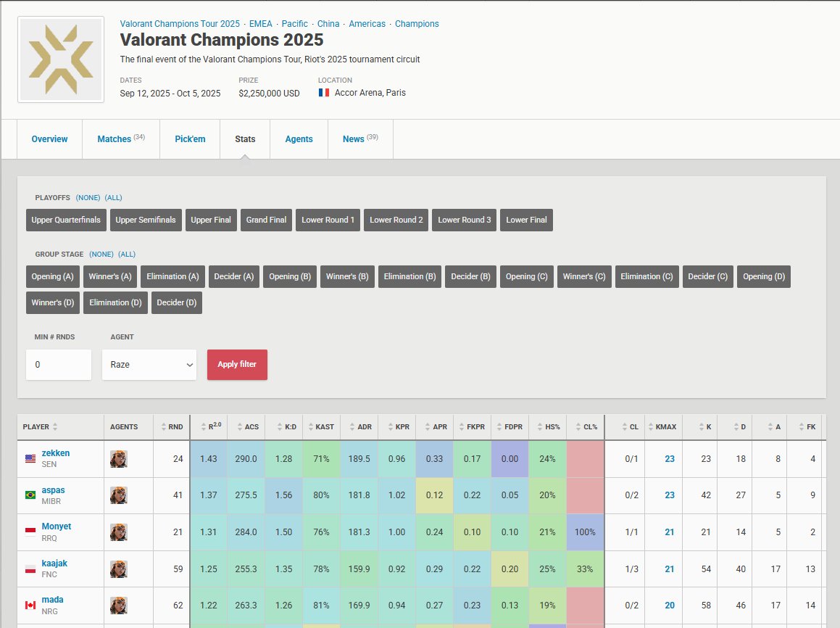Toggle the Decider (D) group filter

point(177,302)
